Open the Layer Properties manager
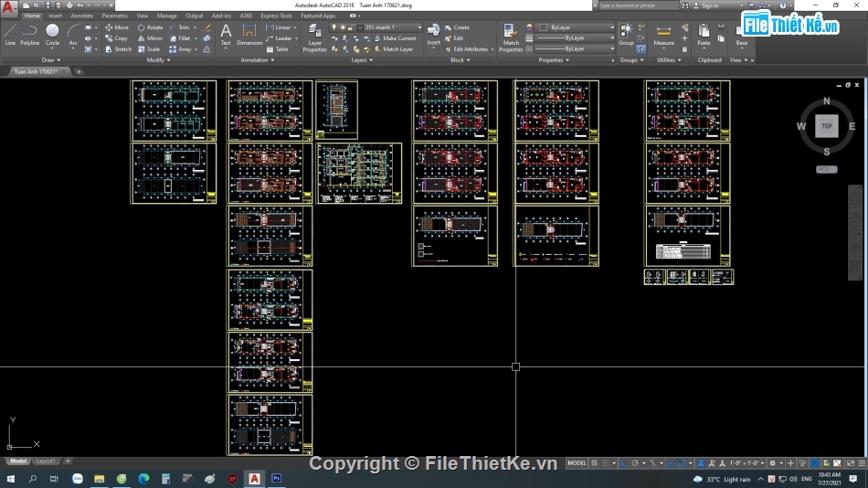The image size is (868, 488). pyautogui.click(x=314, y=37)
